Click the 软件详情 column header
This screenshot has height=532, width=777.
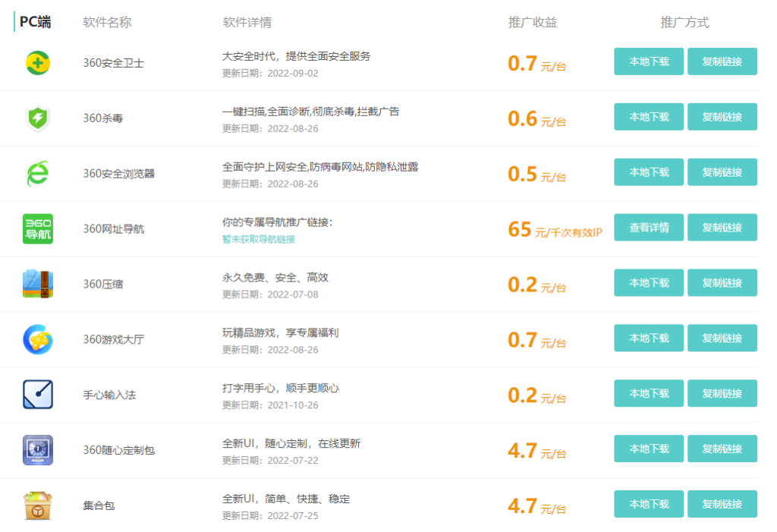tap(247, 22)
